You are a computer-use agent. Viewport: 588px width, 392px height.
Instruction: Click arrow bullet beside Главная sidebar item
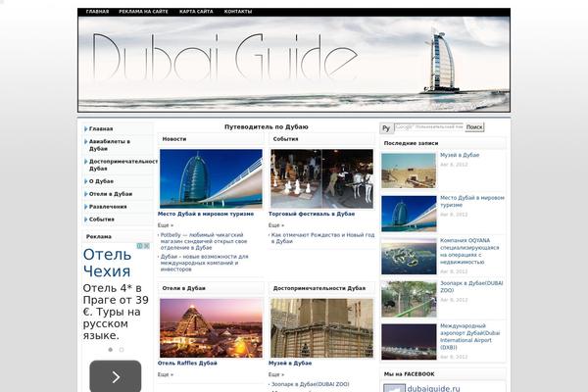pos(86,128)
